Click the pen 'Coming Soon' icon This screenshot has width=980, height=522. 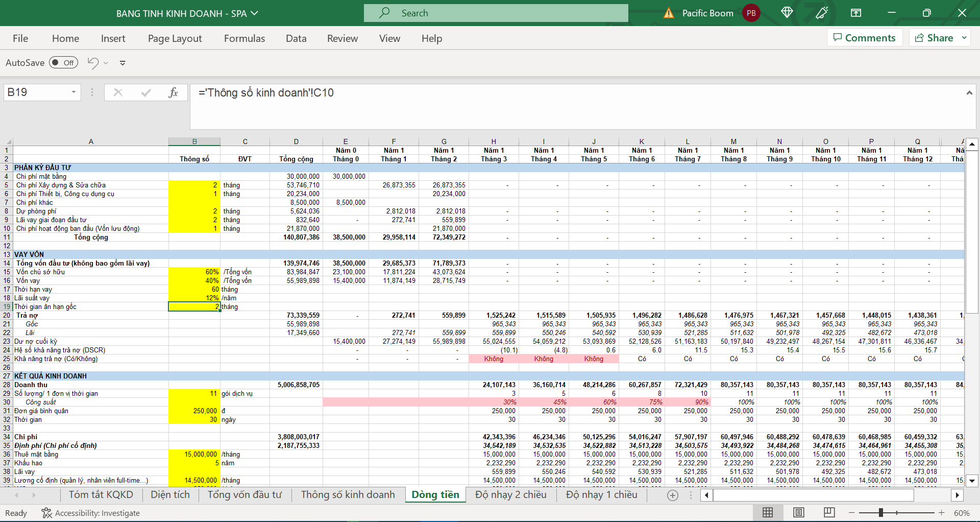coord(821,13)
